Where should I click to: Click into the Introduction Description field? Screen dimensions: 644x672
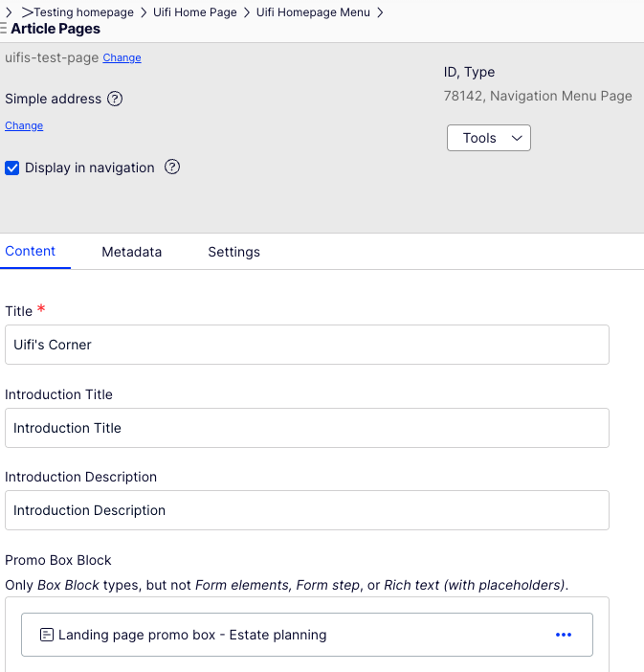click(306, 510)
